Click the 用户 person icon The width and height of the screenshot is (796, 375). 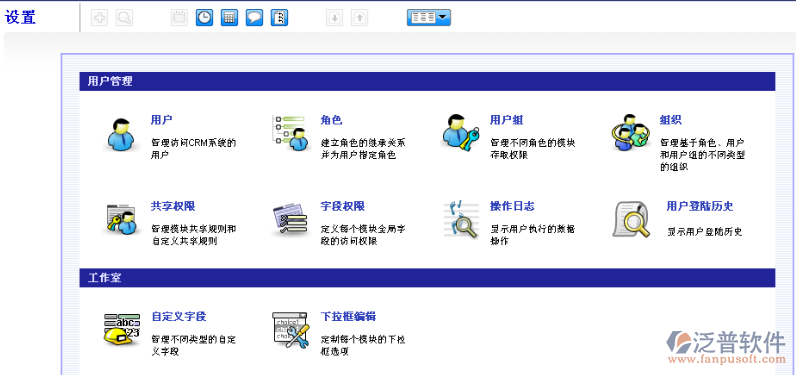pos(121,134)
